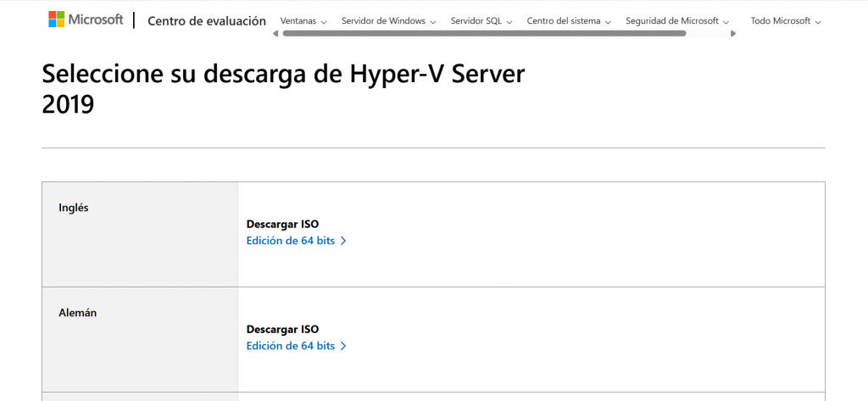Select the Inglés language label
The width and height of the screenshot is (868, 401).
pos(74,209)
